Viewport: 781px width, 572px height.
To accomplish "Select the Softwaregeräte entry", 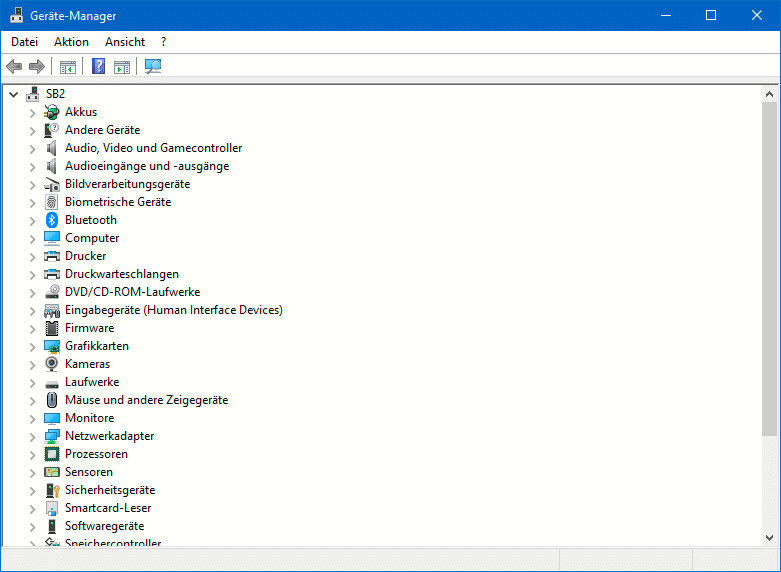I will pyautogui.click(x=105, y=526).
